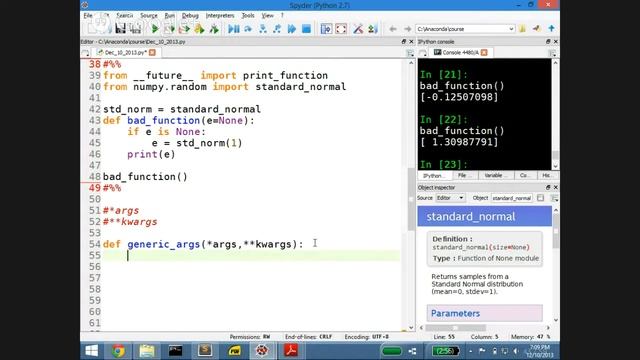Open the Debug menu

pos(190,16)
